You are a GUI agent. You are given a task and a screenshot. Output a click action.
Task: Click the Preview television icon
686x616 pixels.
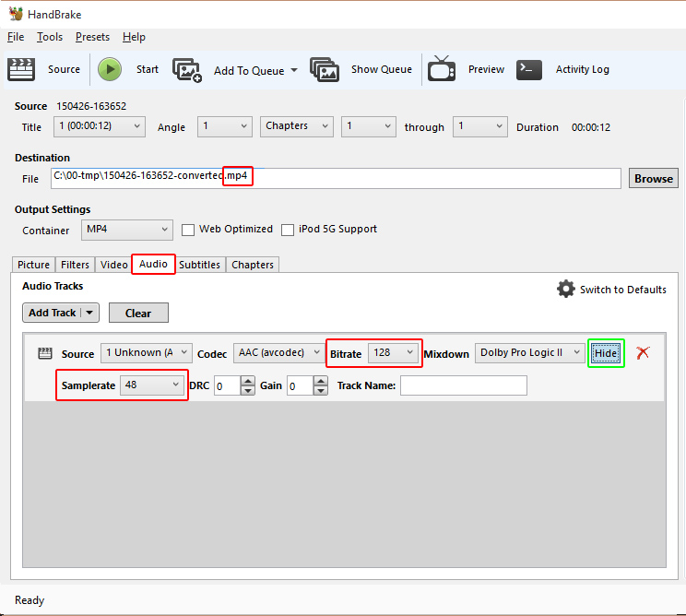click(441, 68)
